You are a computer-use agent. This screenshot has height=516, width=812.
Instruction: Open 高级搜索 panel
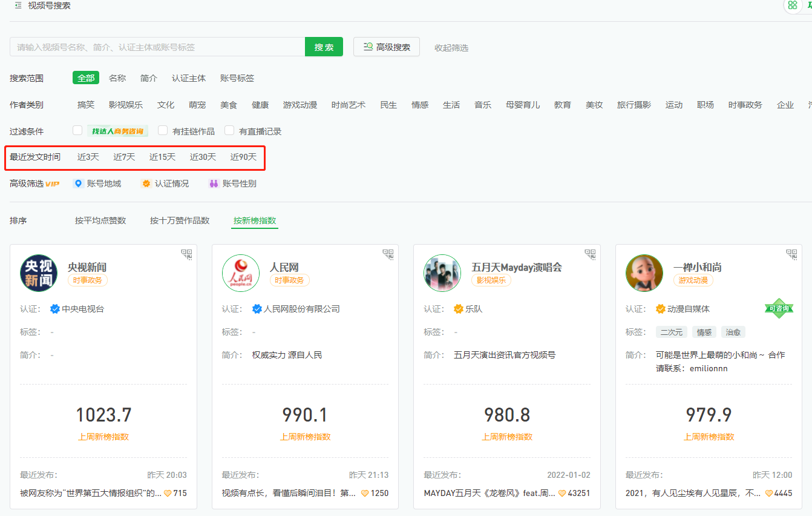coord(387,47)
